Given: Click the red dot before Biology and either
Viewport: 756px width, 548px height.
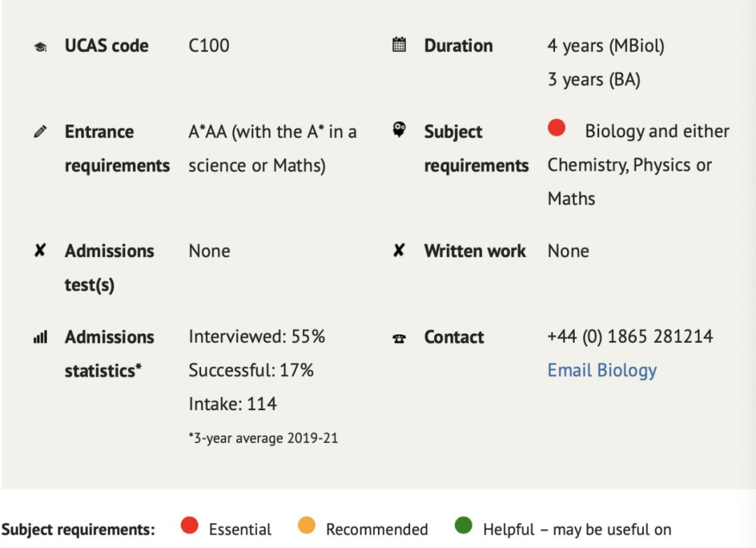Looking at the screenshot, I should point(556,127).
